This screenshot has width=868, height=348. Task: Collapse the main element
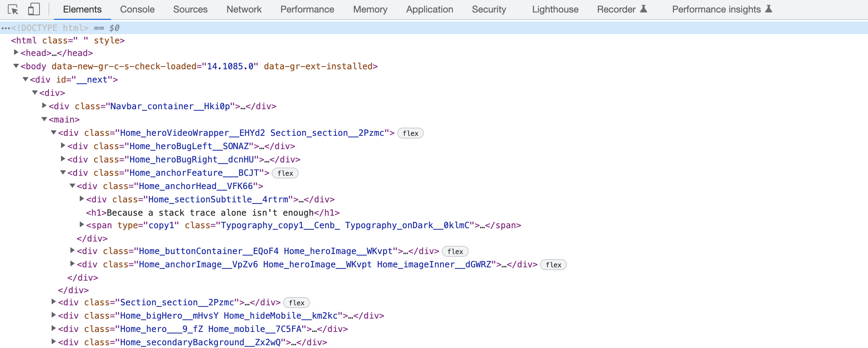(44, 119)
